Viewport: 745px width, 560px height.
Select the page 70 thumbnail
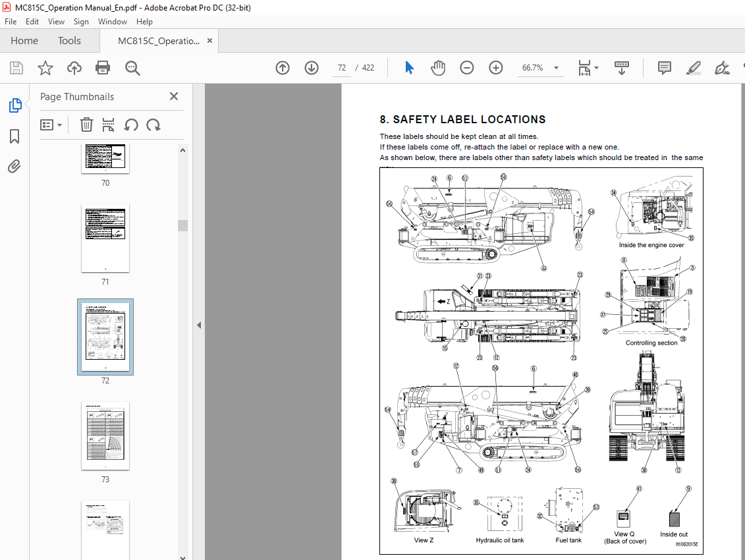105,159
